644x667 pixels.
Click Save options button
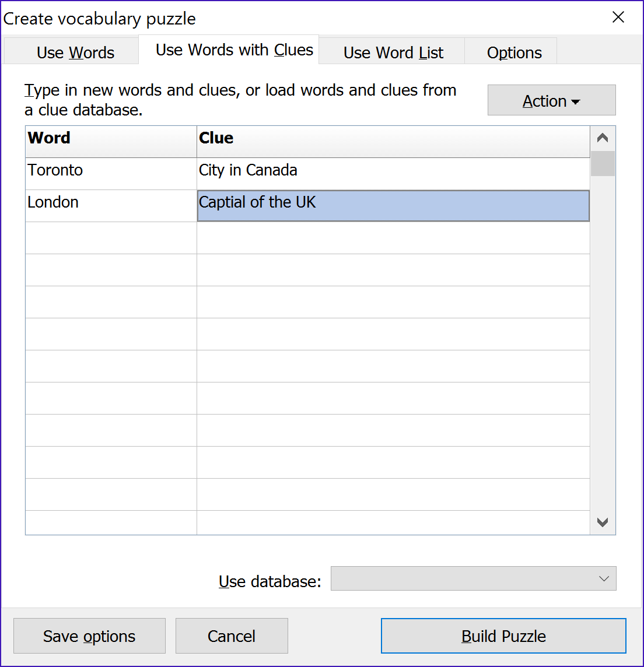[x=89, y=636]
